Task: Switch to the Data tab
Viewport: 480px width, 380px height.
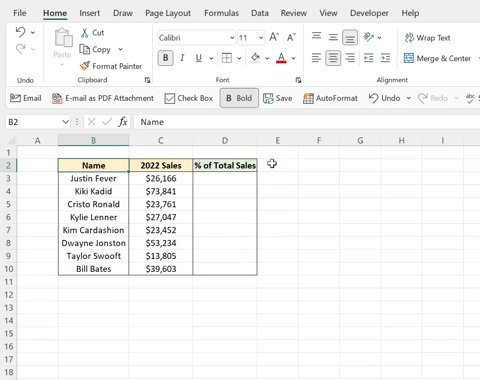Action: coord(260,13)
